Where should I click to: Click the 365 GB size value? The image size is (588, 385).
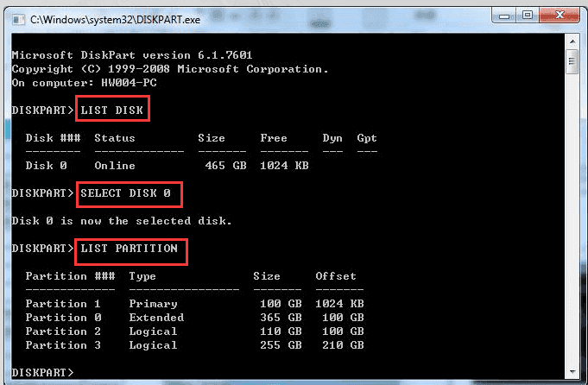pos(281,318)
